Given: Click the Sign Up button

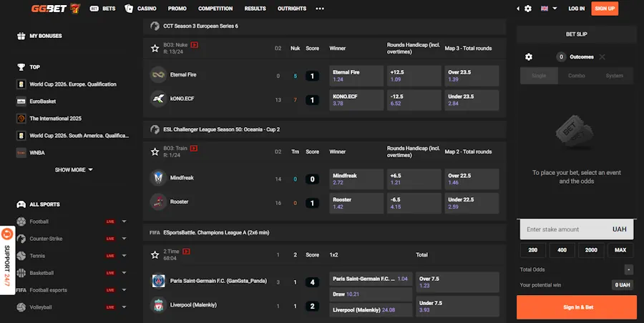Looking at the screenshot, I should pos(605,9).
